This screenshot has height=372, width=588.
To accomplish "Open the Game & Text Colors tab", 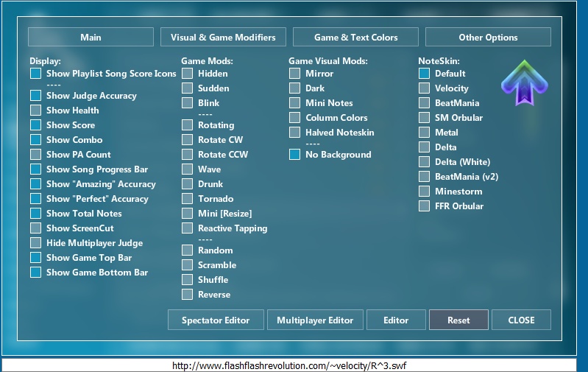I will [x=355, y=37].
